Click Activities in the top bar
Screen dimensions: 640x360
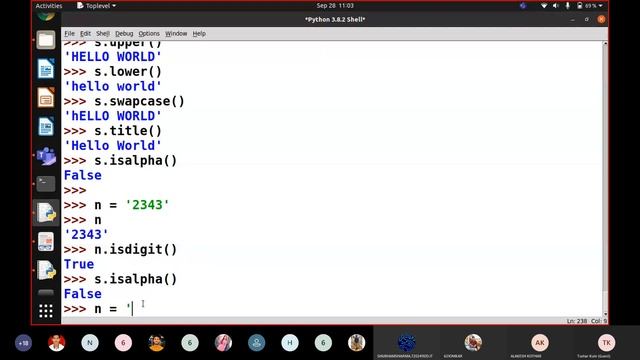[x=49, y=6]
